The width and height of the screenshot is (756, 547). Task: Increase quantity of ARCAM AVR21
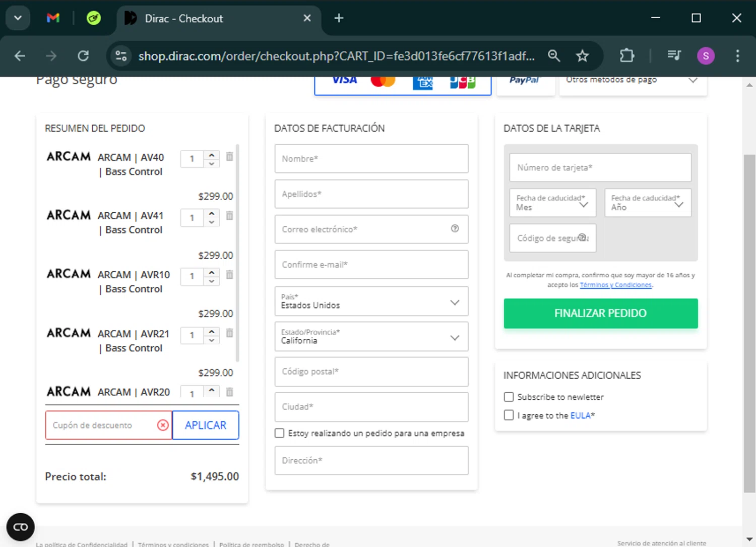(x=212, y=331)
